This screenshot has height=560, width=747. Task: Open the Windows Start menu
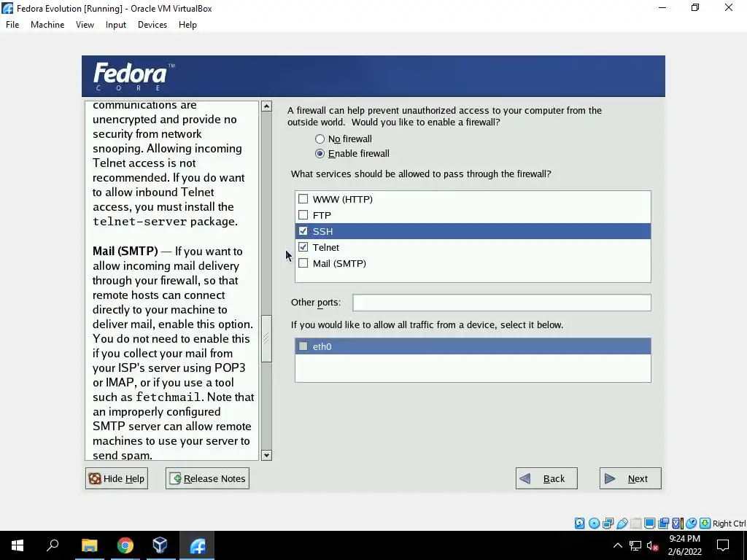click(18, 545)
